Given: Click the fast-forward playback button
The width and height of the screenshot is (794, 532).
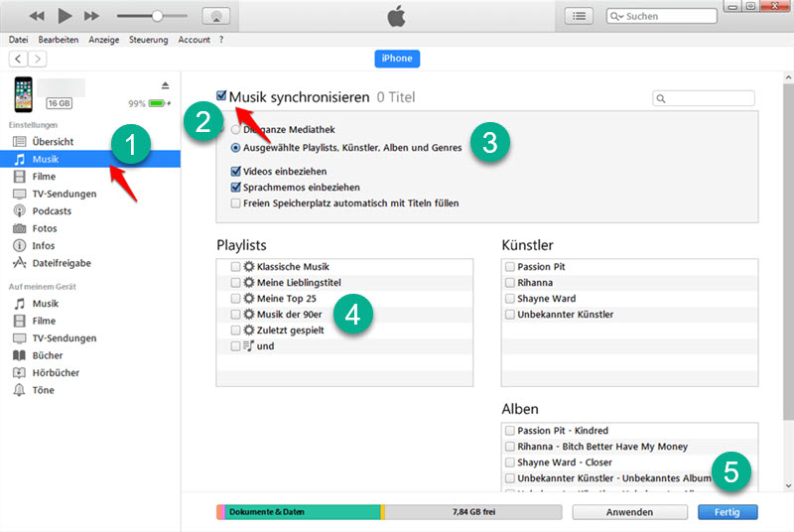Looking at the screenshot, I should (91, 16).
